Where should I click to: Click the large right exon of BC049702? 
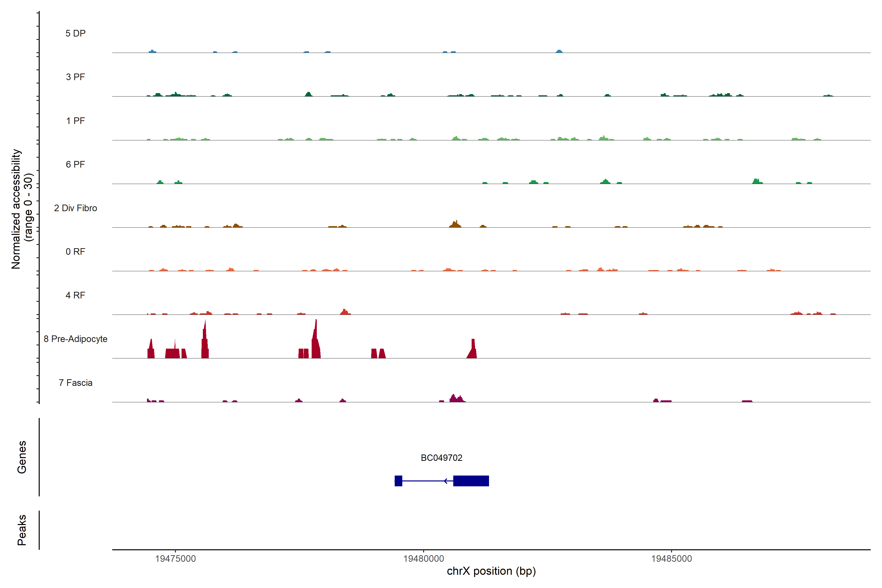click(471, 481)
